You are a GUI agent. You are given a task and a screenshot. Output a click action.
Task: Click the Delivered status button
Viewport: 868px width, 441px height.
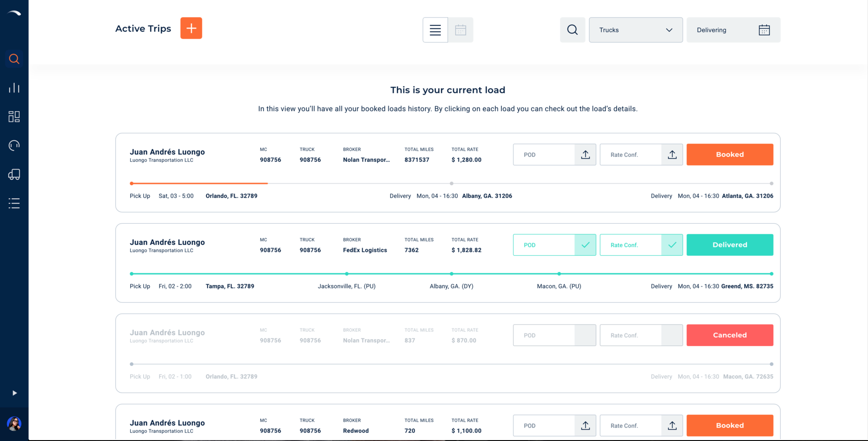pyautogui.click(x=730, y=245)
